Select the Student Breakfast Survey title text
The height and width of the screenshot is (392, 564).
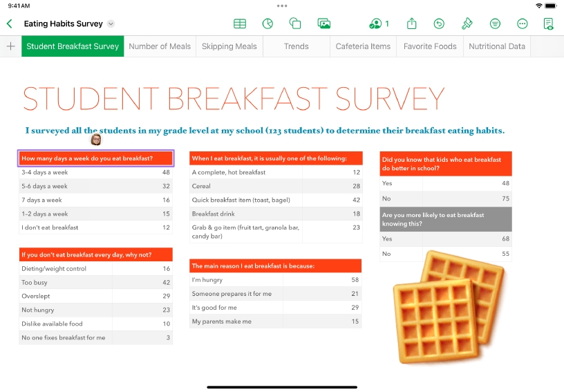[234, 99]
